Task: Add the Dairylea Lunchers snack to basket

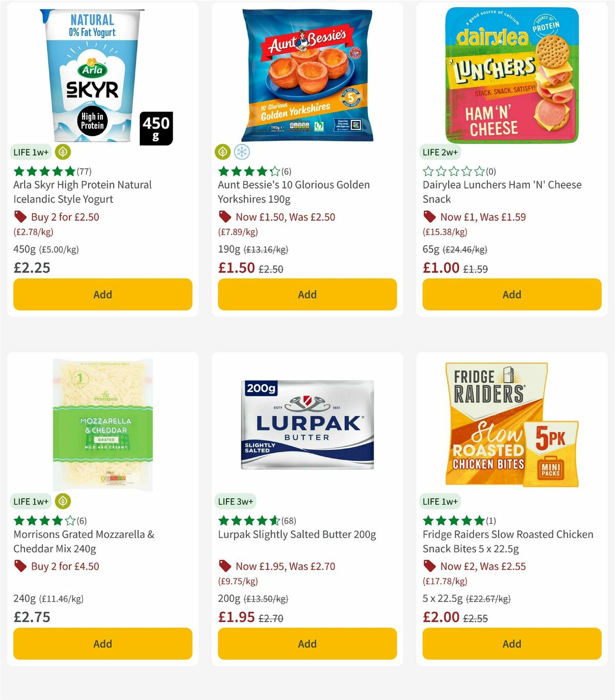Action: click(511, 295)
